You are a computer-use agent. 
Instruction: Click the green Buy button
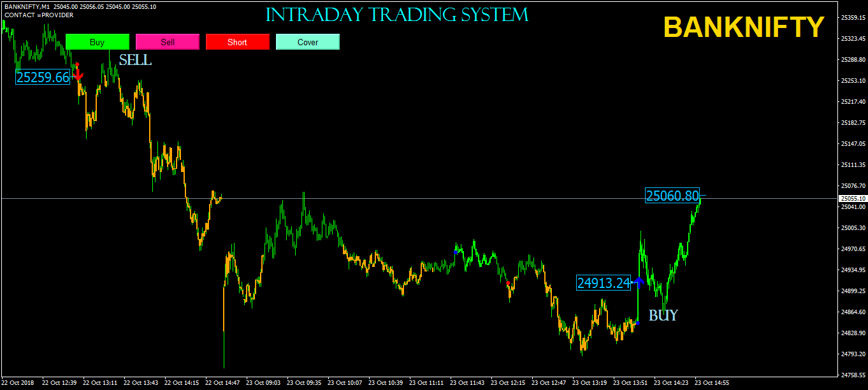97,42
